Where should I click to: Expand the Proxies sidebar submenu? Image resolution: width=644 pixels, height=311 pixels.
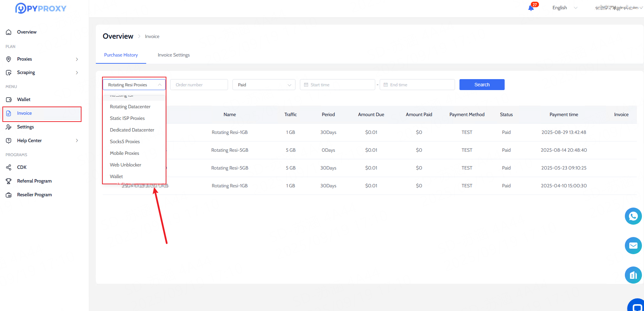point(77,59)
